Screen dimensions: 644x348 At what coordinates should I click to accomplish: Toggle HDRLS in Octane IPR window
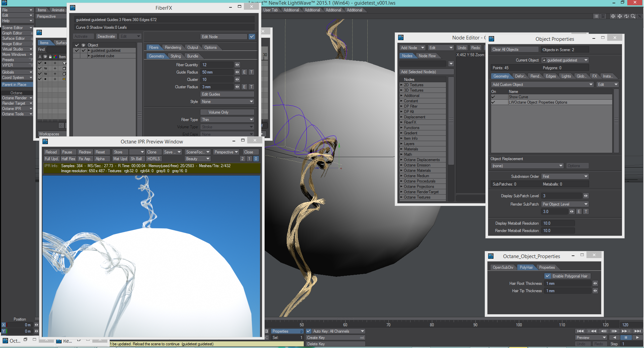tap(154, 159)
